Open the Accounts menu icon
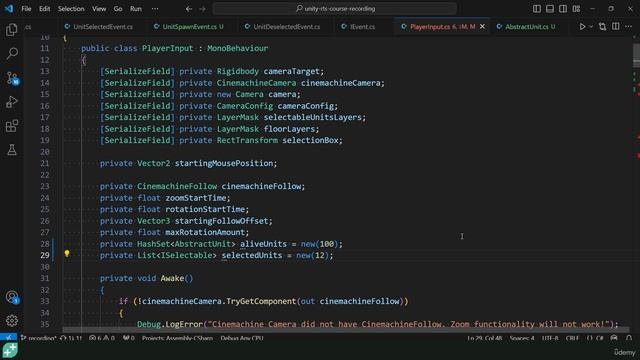This screenshot has width=640, height=360. 12,297
